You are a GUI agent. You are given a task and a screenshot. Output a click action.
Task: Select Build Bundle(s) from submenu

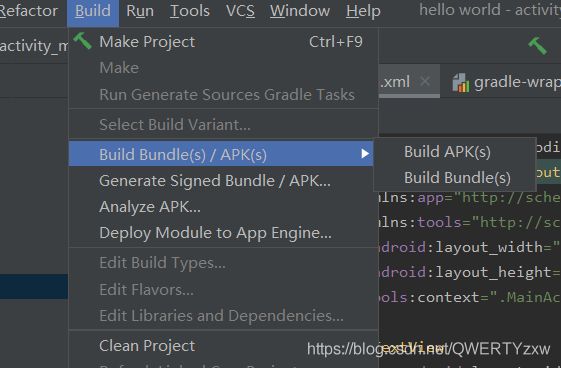coord(457,178)
